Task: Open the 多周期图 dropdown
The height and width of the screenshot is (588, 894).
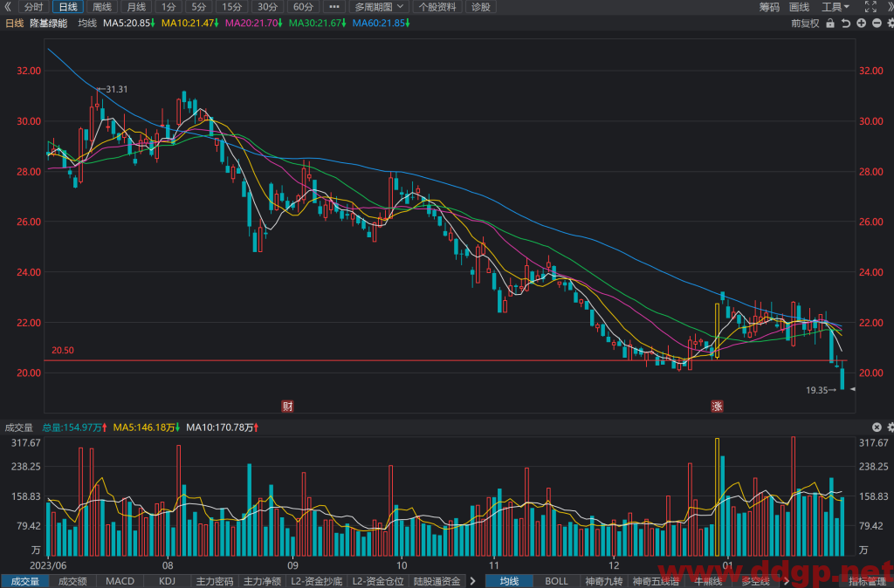Action: click(x=379, y=7)
